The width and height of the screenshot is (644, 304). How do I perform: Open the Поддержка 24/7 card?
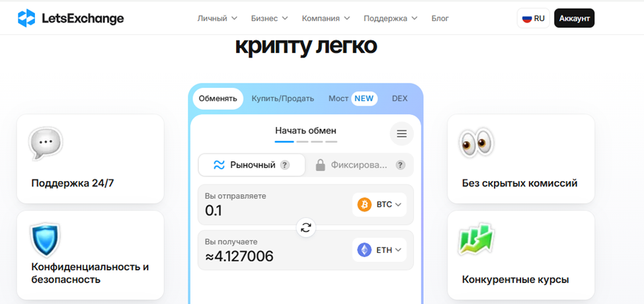(x=91, y=159)
